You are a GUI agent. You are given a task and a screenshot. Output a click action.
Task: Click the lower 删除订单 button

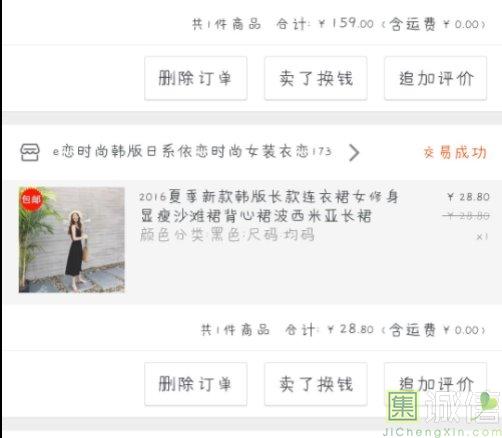(x=196, y=384)
